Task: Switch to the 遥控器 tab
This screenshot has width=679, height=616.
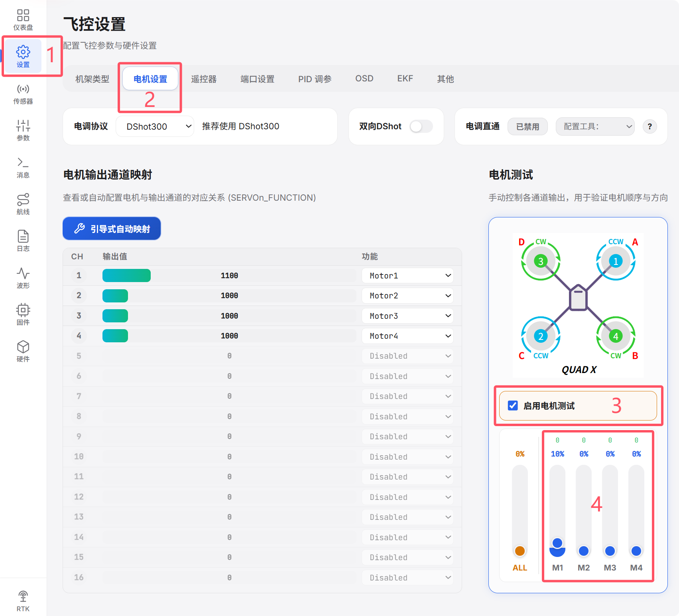Action: (x=204, y=79)
